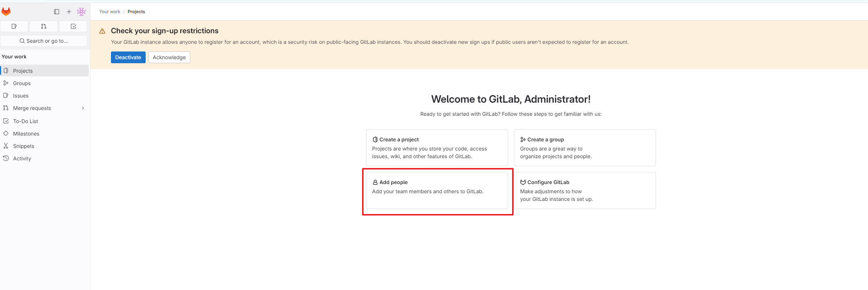
Task: Toggle the sidebar collapse icon
Action: point(57,12)
